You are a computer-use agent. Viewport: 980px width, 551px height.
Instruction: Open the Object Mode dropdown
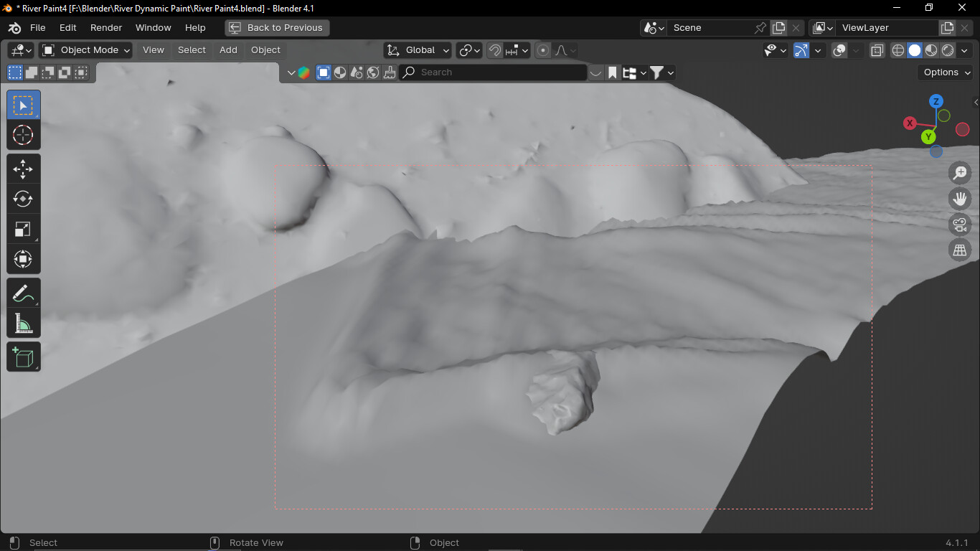point(86,50)
